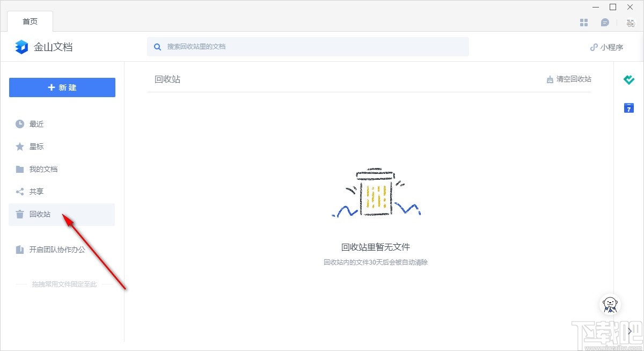Switch to the 首页 tab
Image resolution: width=644 pixels, height=351 pixels.
pyautogui.click(x=30, y=21)
